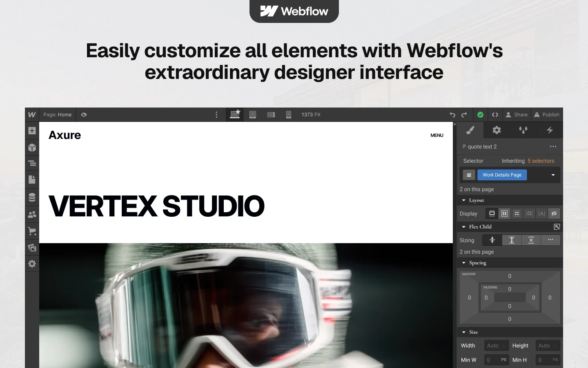Check the green status checkmark
The height and width of the screenshot is (368, 588).
tap(480, 115)
